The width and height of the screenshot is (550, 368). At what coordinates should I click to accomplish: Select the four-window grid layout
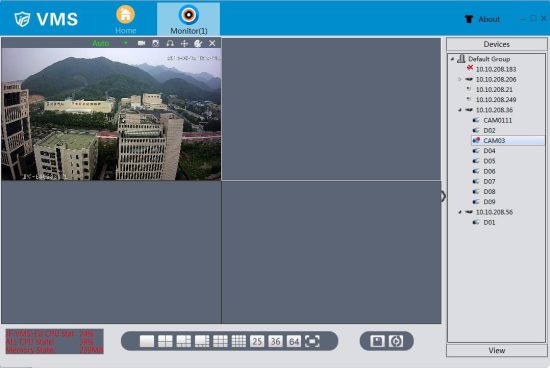165,341
